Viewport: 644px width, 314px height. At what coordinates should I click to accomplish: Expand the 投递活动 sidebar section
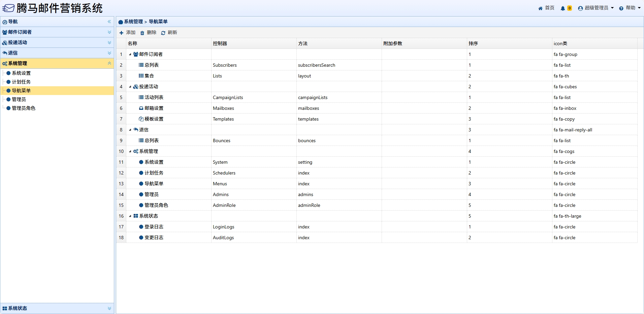coord(109,42)
